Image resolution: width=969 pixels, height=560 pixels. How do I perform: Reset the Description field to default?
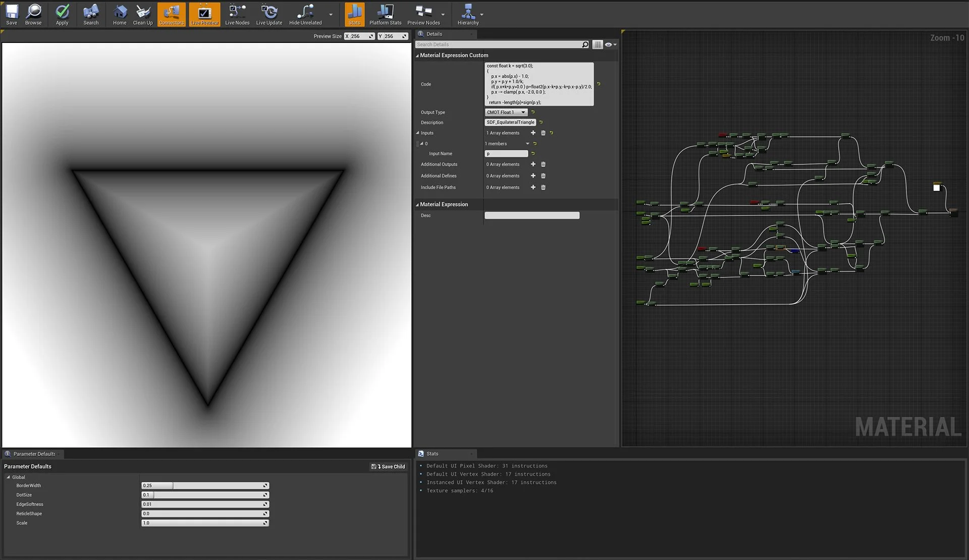click(541, 123)
